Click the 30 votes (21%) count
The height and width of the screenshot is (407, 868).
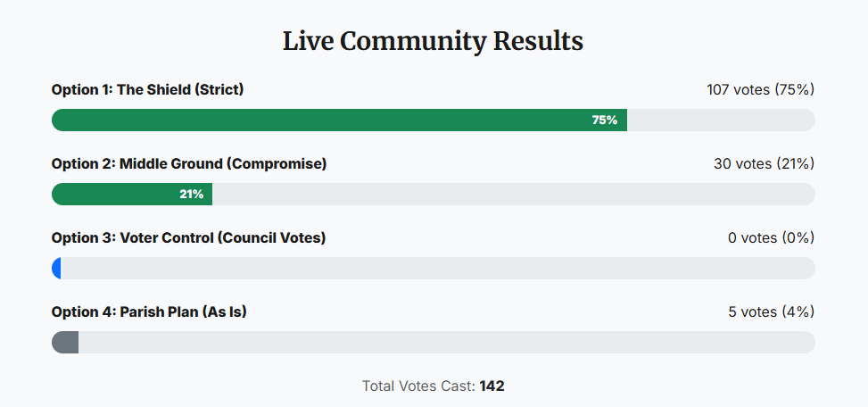[x=764, y=163]
